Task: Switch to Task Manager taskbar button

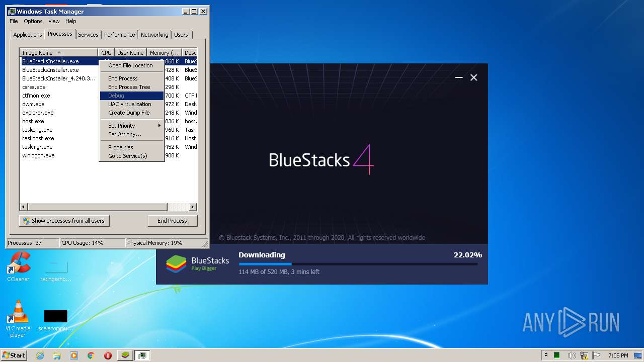Action: tap(142, 355)
